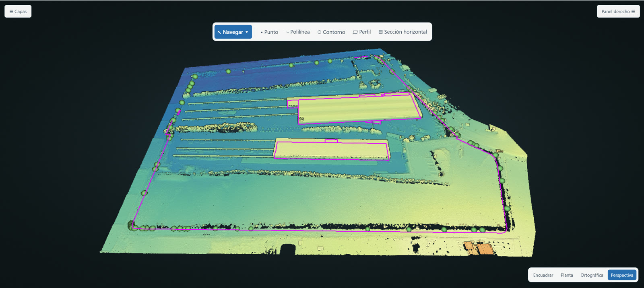Click Encuadrar to fit the view
The width and height of the screenshot is (644, 288).
click(x=543, y=275)
